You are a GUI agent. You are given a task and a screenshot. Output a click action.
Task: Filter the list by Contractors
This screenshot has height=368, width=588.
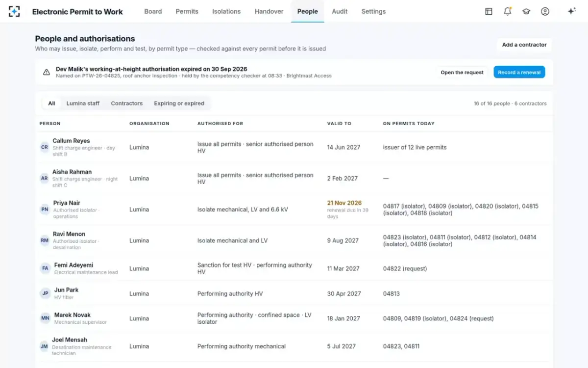(127, 104)
